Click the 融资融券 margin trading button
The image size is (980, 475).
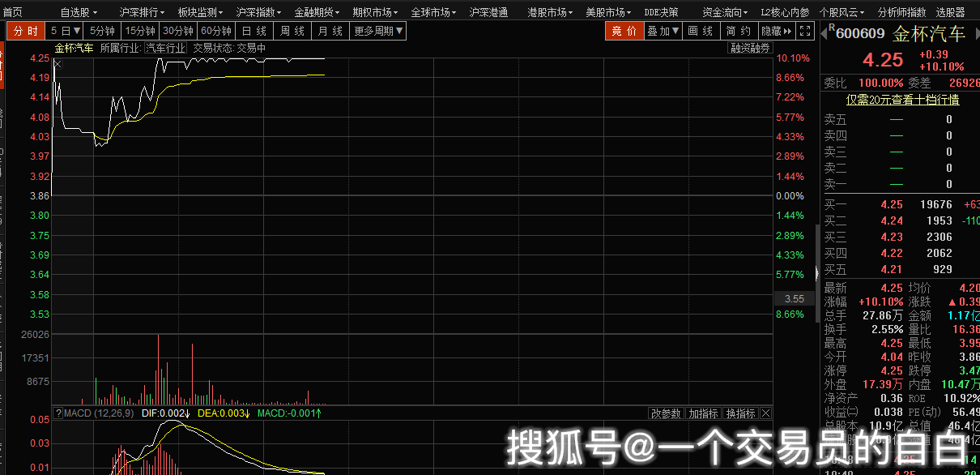pyautogui.click(x=750, y=48)
